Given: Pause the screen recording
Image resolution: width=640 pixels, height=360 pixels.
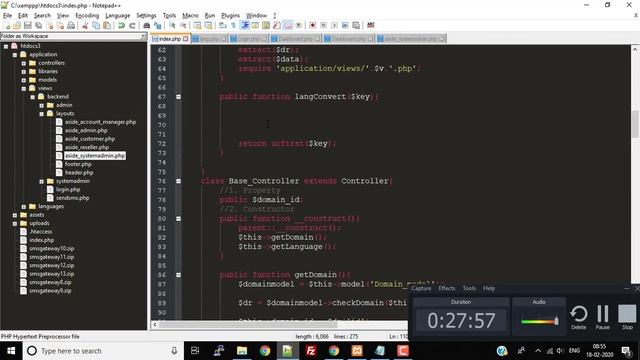Looking at the screenshot, I should [x=602, y=318].
